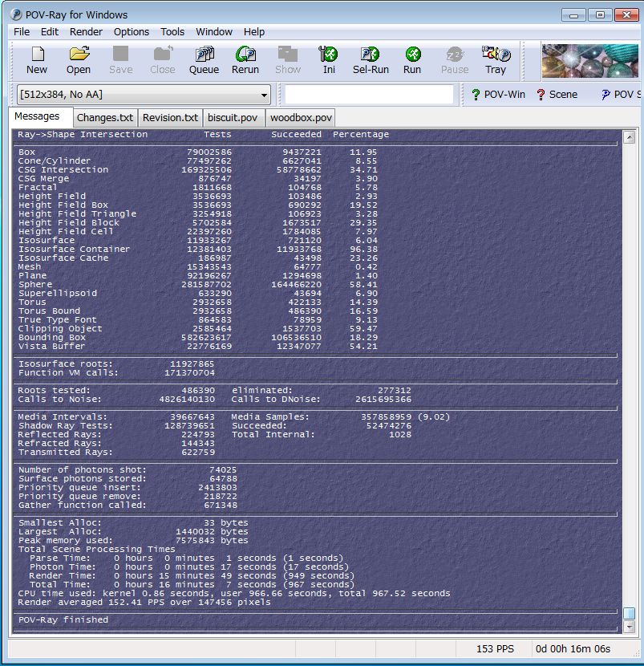Click the command line input field

[x=369, y=95]
